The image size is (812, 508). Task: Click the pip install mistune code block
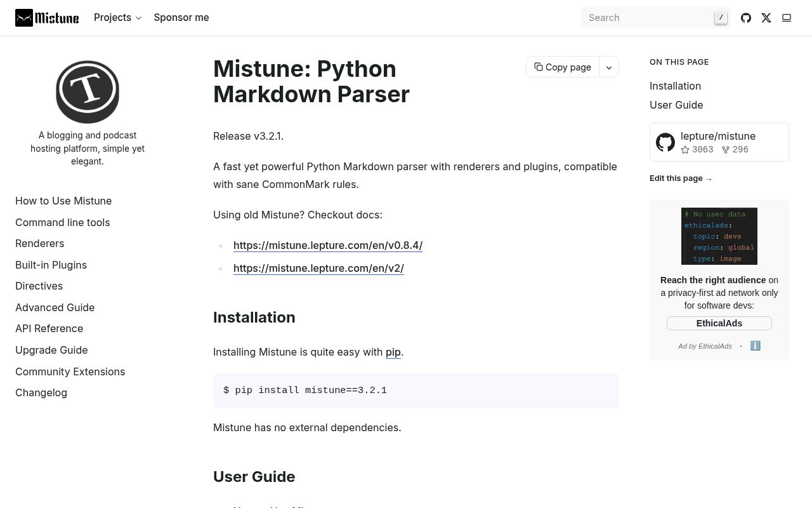tap(416, 391)
